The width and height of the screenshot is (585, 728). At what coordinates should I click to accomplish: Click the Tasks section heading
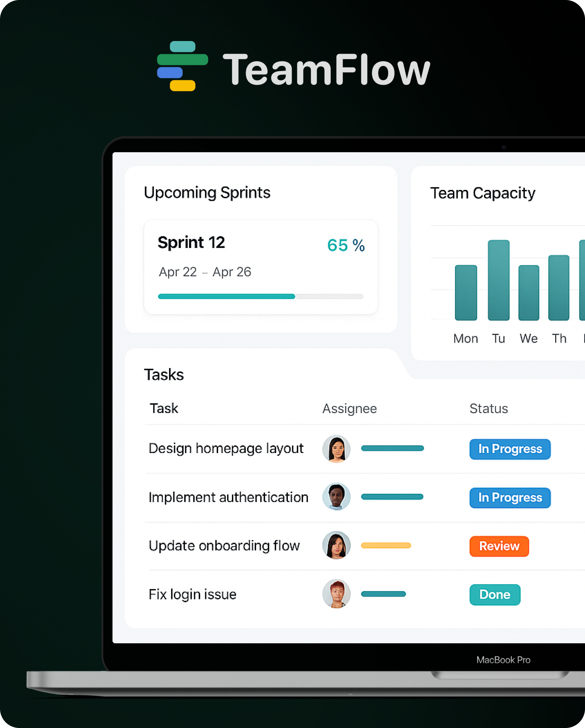[x=164, y=375]
